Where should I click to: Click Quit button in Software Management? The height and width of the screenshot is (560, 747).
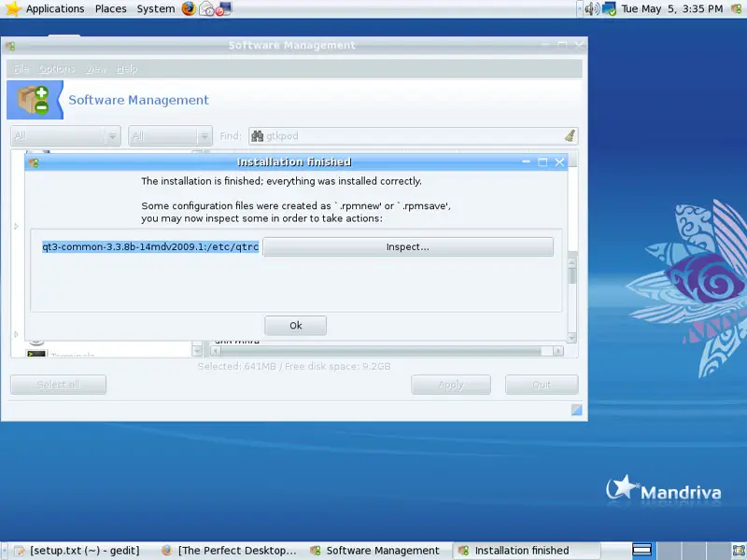click(542, 385)
